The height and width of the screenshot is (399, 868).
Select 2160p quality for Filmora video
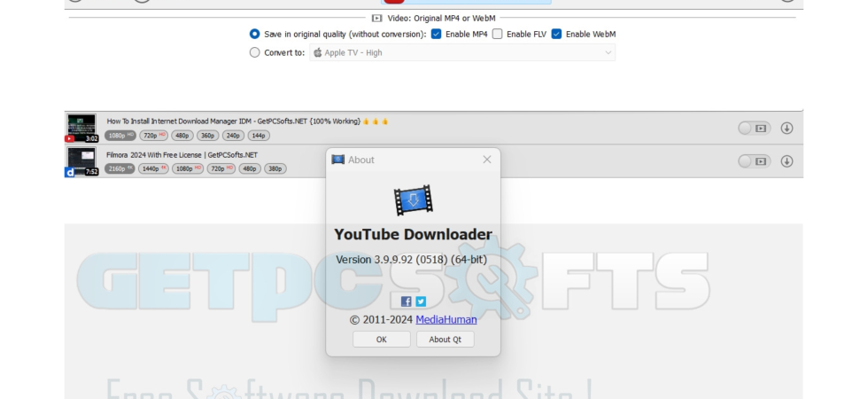[x=120, y=168]
